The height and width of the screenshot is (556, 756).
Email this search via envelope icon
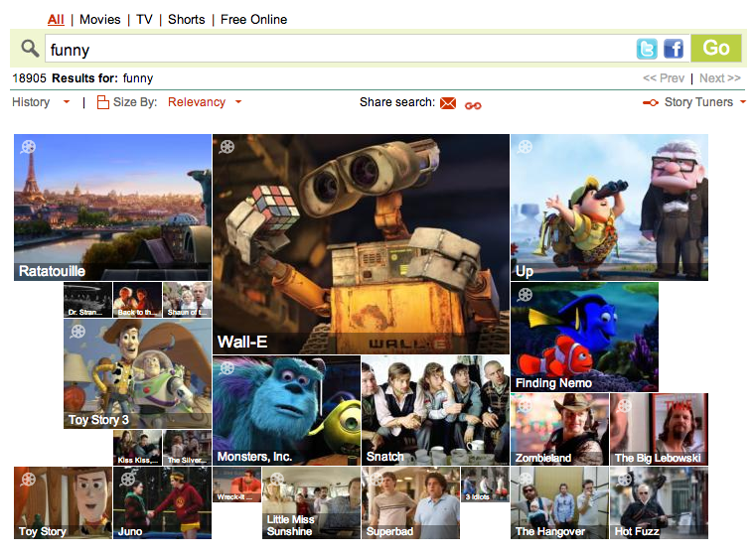pyautogui.click(x=448, y=103)
